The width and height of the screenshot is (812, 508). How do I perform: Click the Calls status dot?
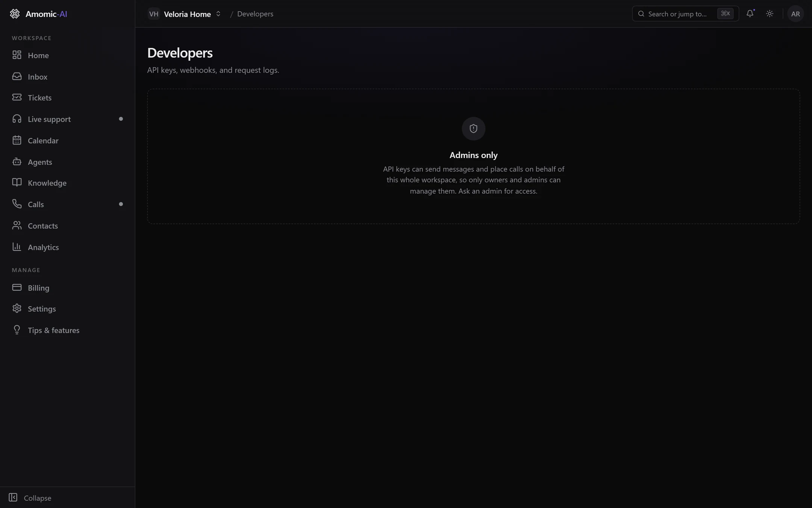121,204
